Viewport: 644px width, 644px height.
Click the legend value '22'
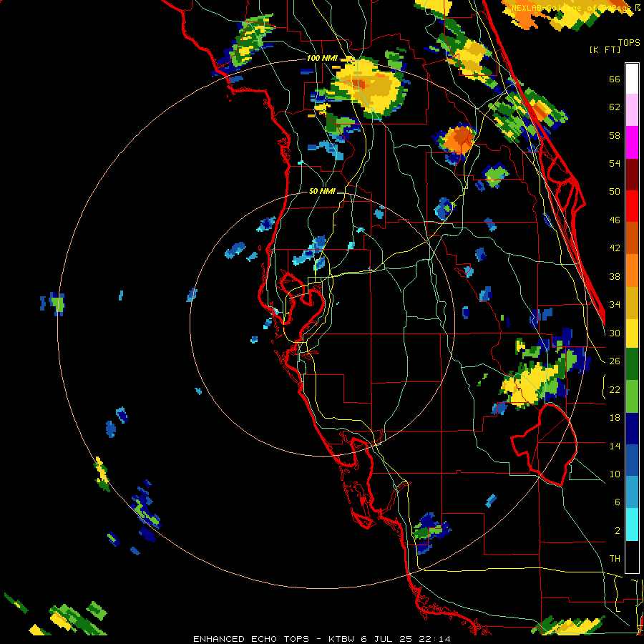click(x=615, y=389)
